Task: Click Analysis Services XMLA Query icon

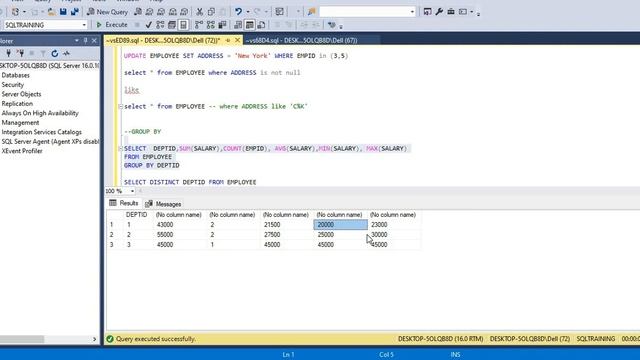Action: [173, 12]
